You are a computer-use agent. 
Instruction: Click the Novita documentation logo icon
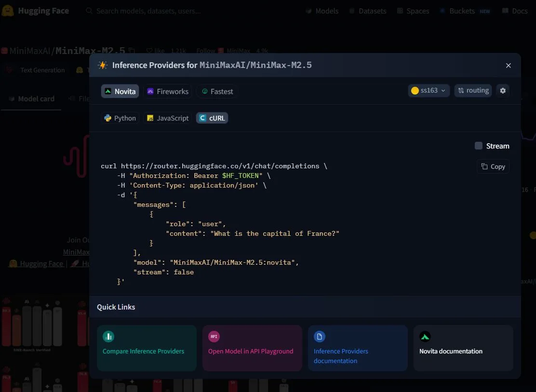click(425, 337)
